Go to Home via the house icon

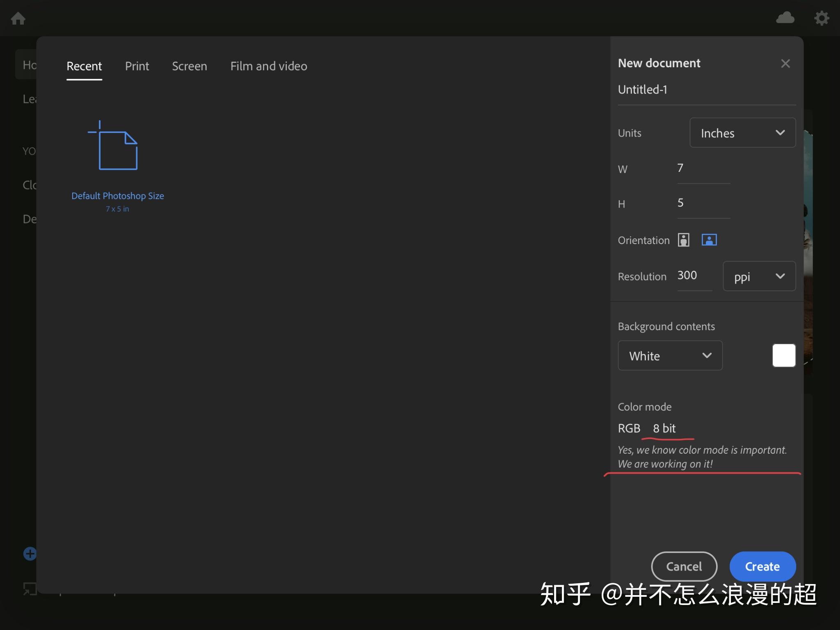(x=18, y=18)
